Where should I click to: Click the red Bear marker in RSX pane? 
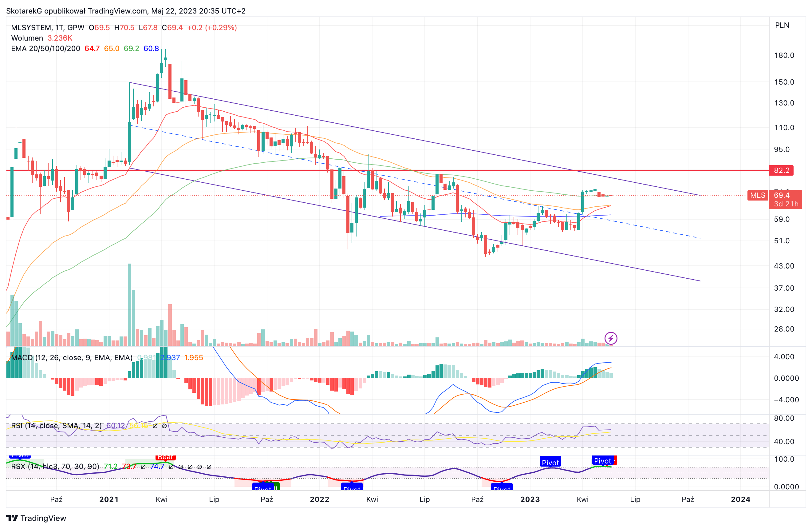pos(165,458)
